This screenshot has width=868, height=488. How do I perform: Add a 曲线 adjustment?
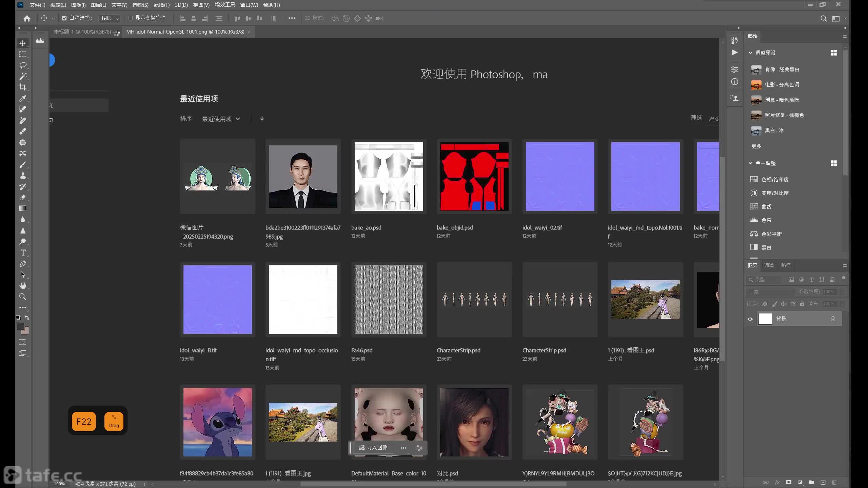761,206
